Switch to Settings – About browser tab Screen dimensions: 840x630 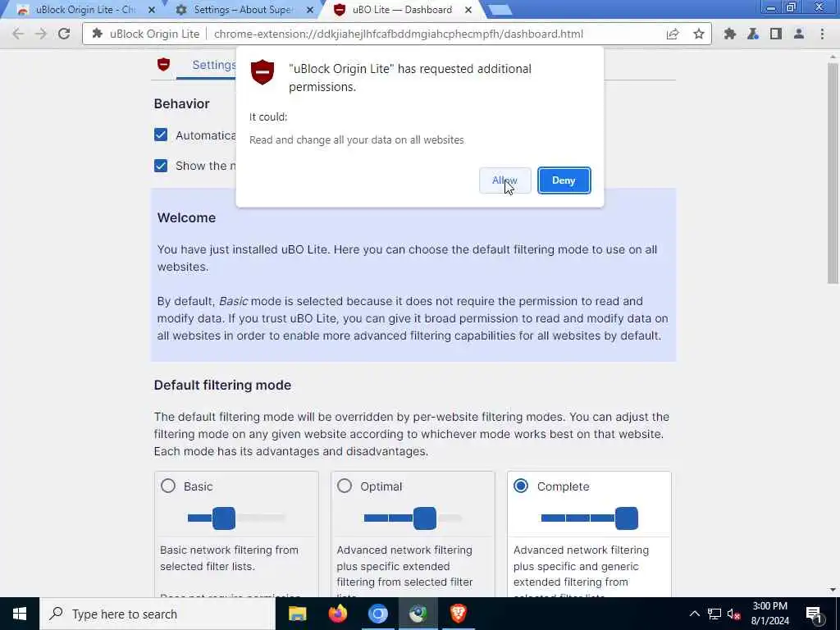(x=243, y=10)
